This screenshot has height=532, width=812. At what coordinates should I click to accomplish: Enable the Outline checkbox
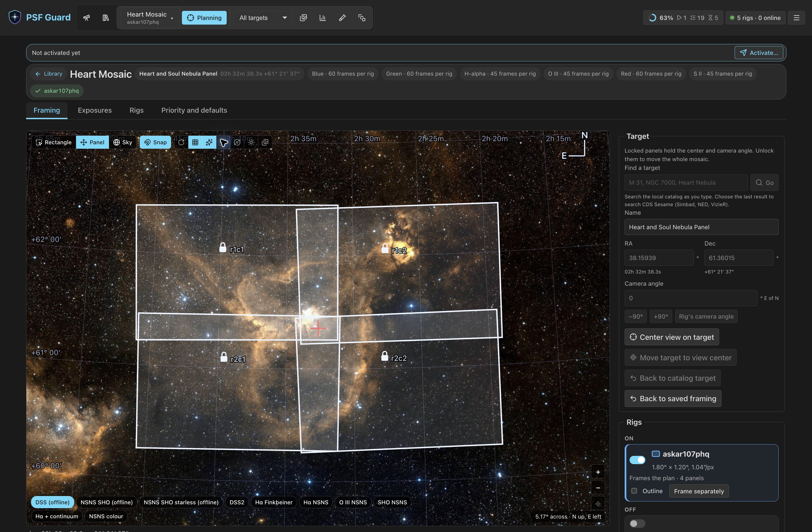[634, 491]
